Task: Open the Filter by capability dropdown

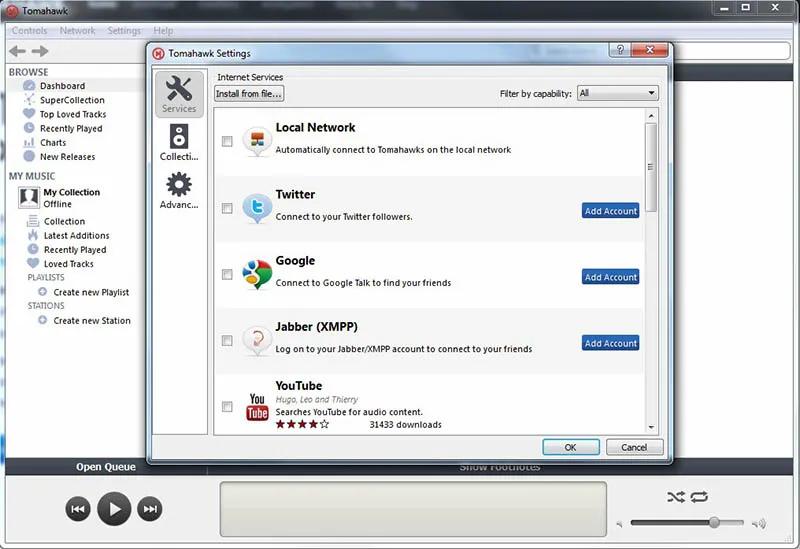Action: [617, 93]
